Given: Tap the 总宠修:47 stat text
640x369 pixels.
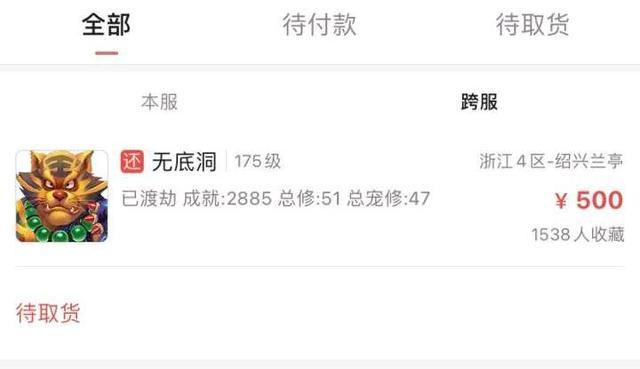Looking at the screenshot, I should point(389,199).
